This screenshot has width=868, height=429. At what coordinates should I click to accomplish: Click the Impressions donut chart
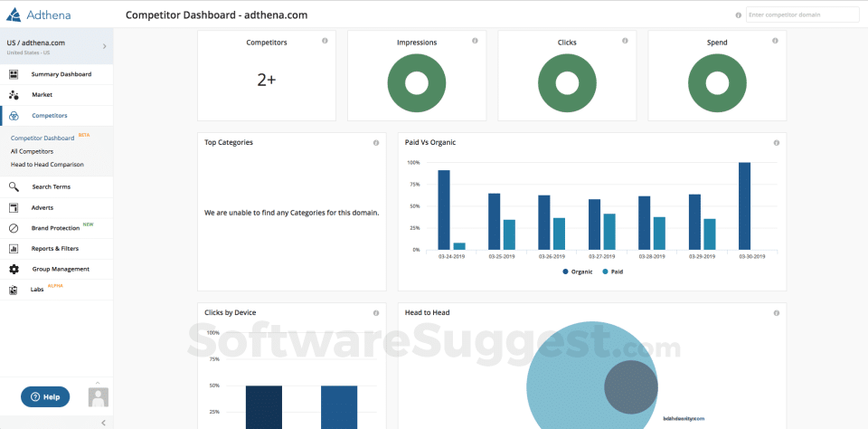tap(417, 83)
